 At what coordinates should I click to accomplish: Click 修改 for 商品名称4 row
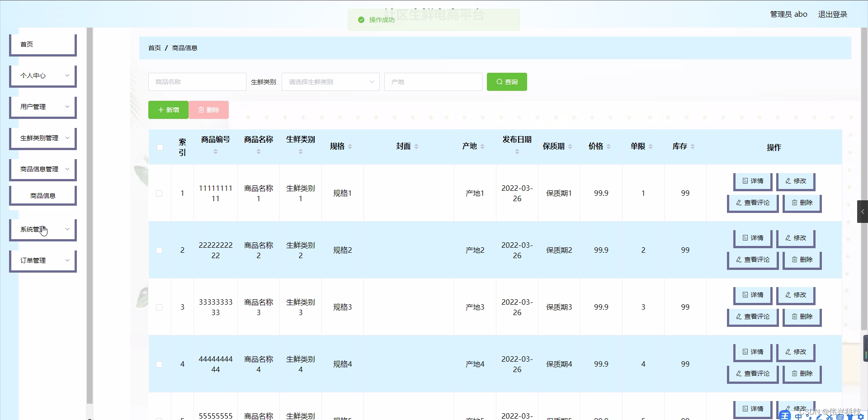tap(796, 352)
